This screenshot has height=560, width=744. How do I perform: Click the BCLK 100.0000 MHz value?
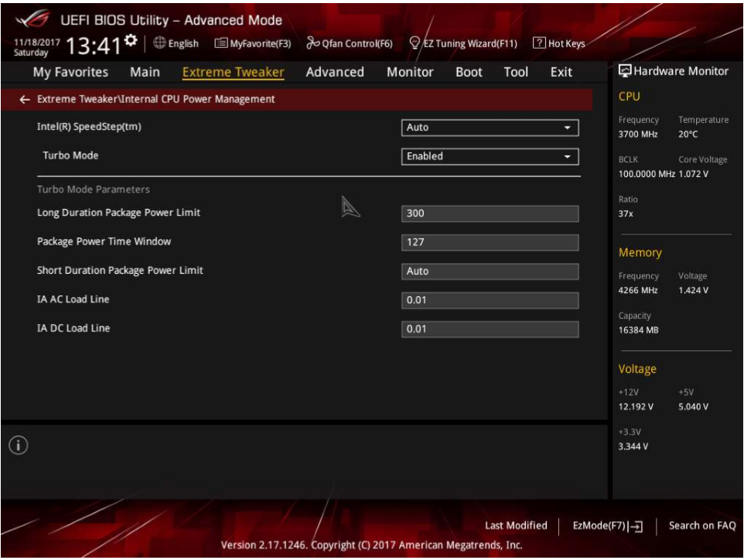(x=647, y=174)
